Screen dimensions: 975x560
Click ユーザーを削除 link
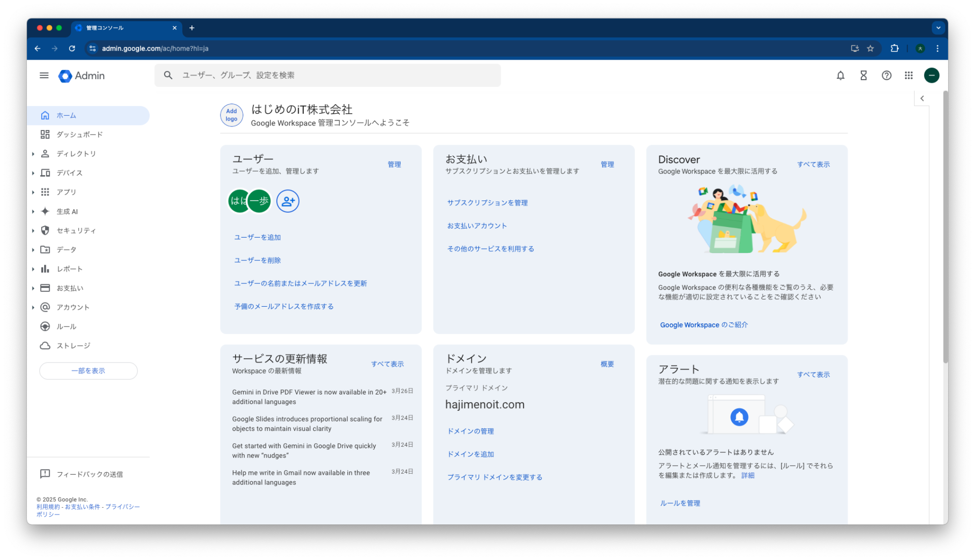click(x=257, y=260)
